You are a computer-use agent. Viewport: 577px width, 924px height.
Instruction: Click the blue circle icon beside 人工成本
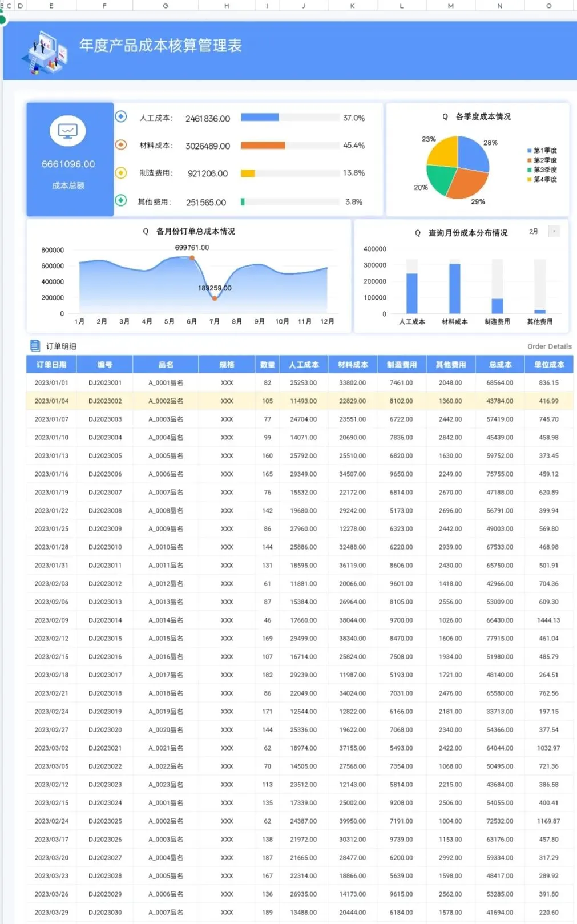(x=121, y=116)
